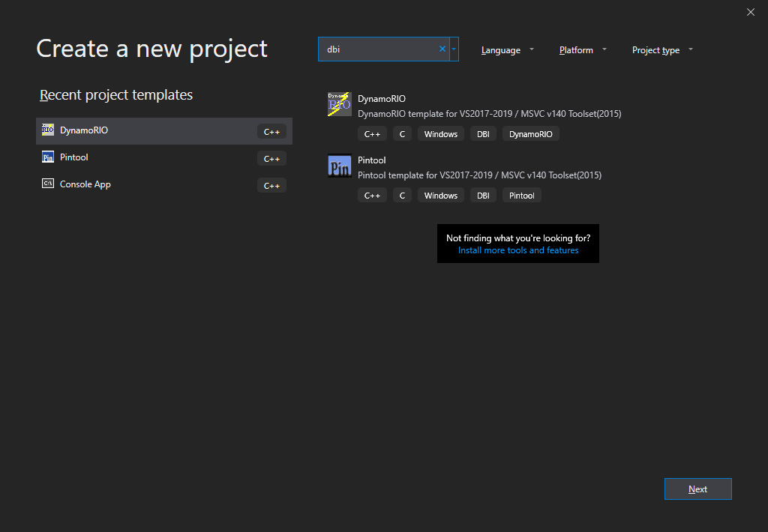Clear the search box with the X icon
This screenshot has width=768, height=532.
(442, 49)
